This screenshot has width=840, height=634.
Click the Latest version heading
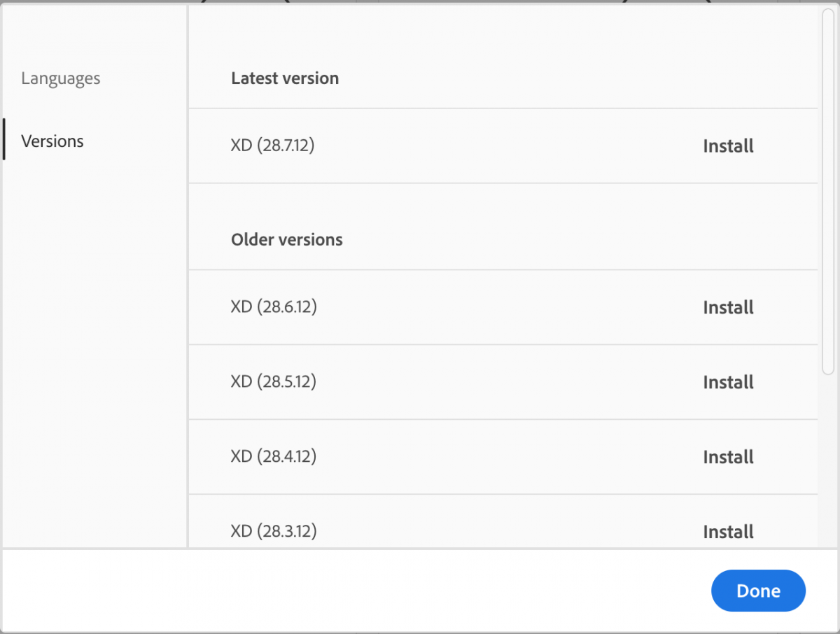pos(285,78)
